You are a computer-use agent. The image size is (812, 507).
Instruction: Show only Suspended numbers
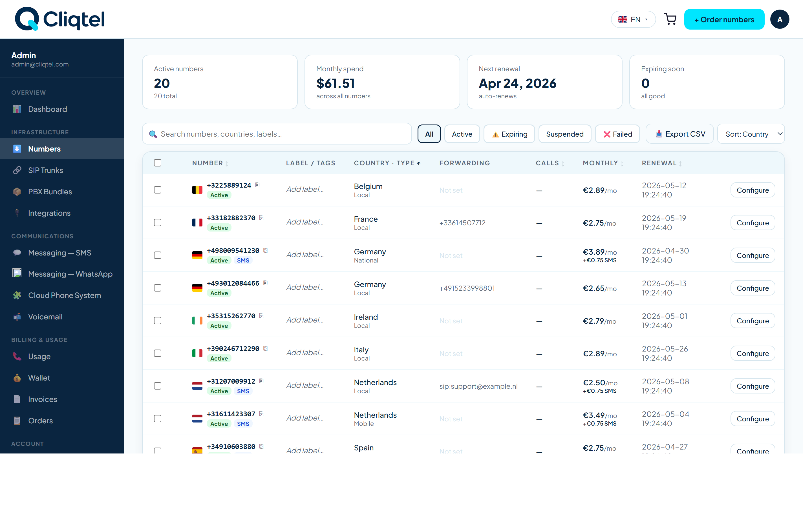pyautogui.click(x=565, y=134)
